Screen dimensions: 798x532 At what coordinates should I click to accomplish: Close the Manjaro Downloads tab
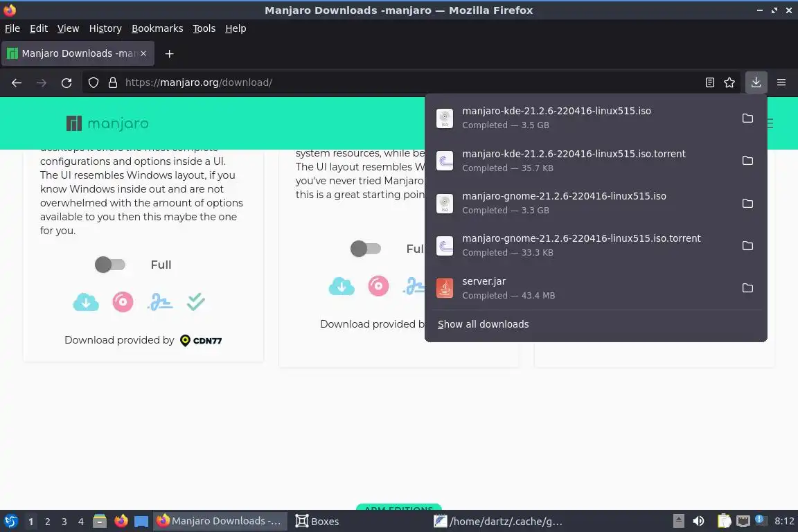coord(143,53)
